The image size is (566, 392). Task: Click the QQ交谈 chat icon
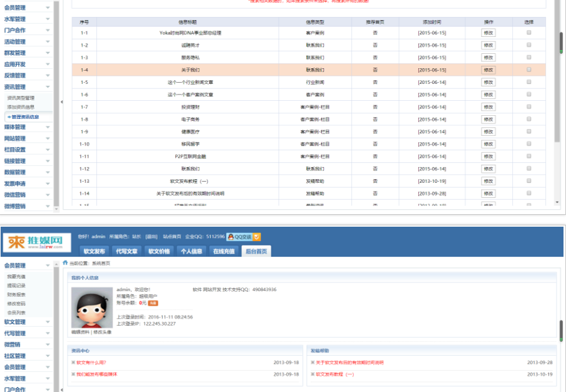click(239, 237)
